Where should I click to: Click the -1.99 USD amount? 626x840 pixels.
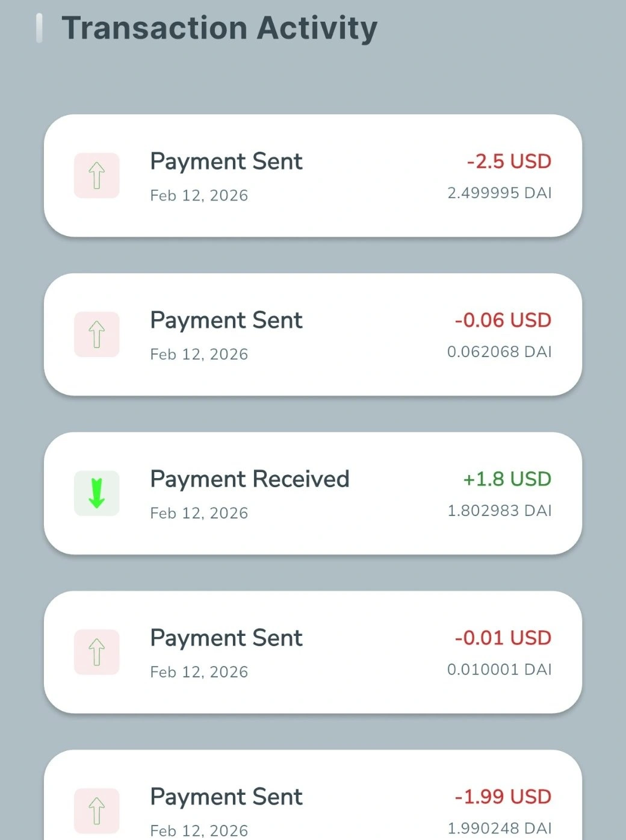point(503,797)
